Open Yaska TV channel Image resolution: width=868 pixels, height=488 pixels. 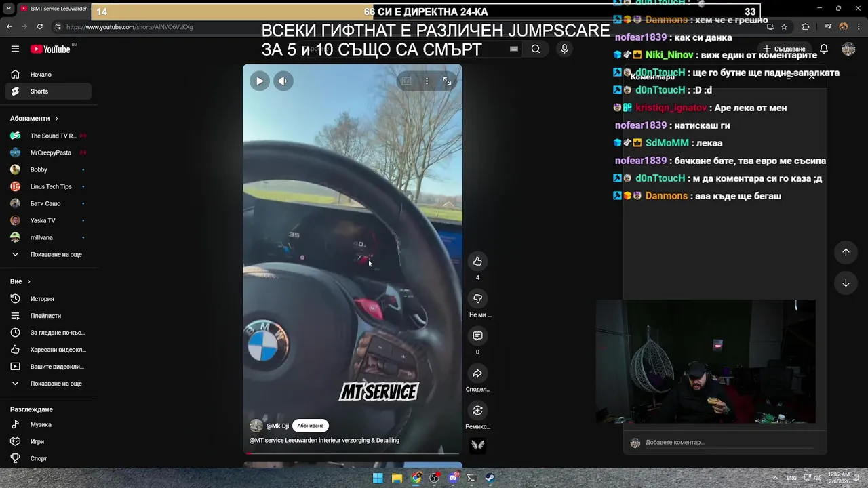[49, 220]
